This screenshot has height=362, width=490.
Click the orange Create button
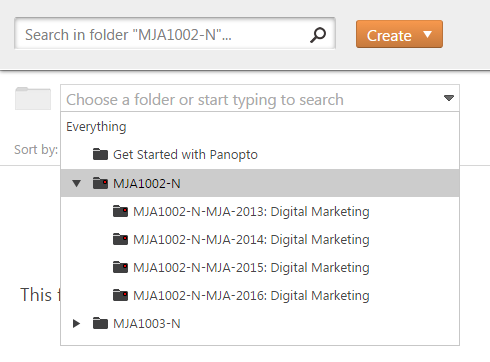399,34
